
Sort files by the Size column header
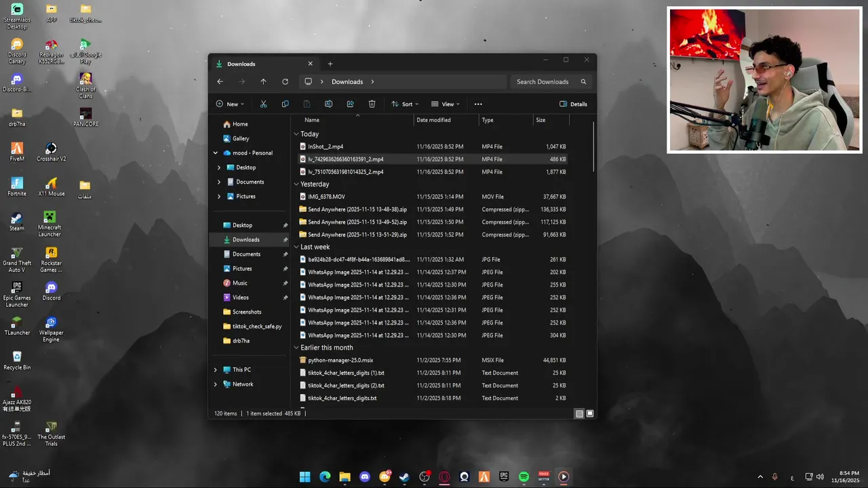[551, 120]
